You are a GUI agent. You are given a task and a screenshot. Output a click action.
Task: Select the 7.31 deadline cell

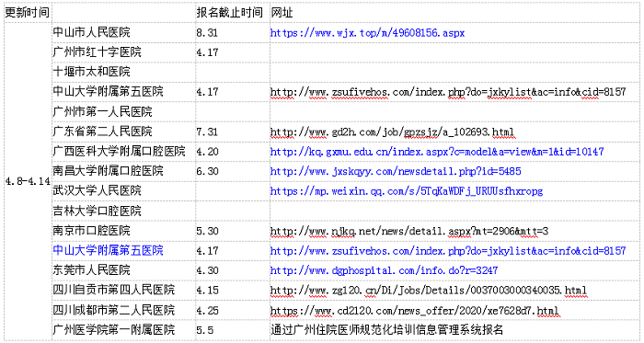pos(232,131)
